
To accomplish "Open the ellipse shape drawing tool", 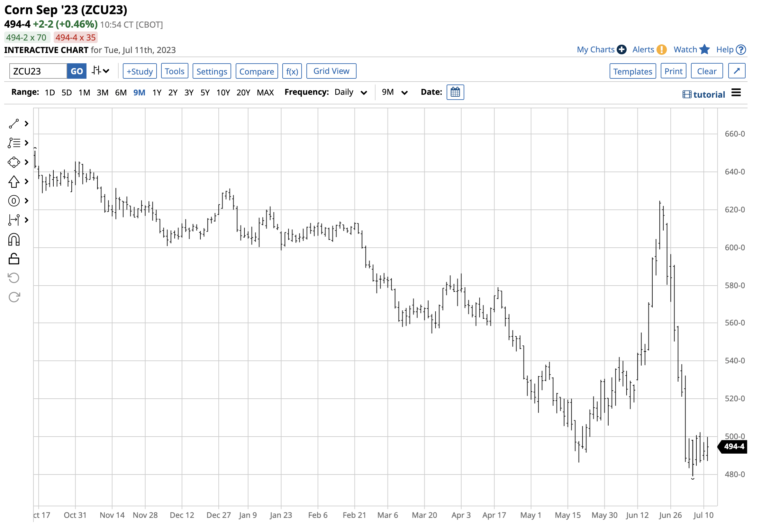I will click(13, 162).
